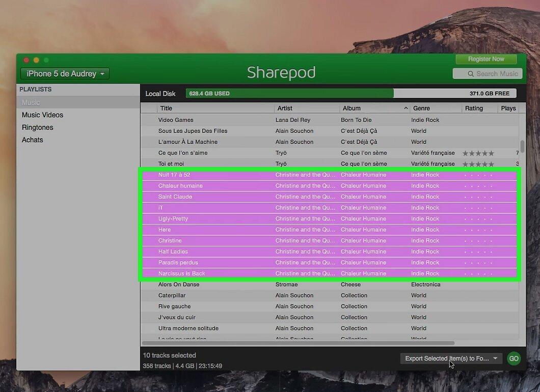The height and width of the screenshot is (392, 540).
Task: Focus the Search Music field
Action: tap(488, 74)
